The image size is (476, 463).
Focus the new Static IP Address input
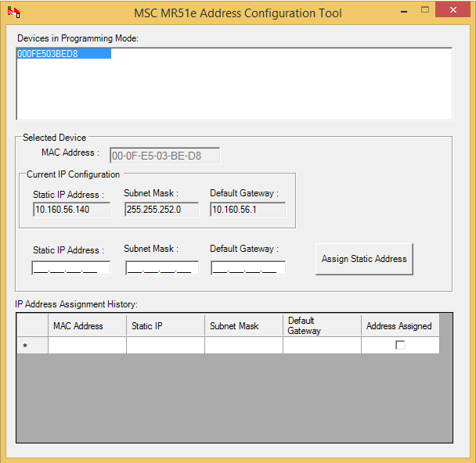pyautogui.click(x=70, y=268)
